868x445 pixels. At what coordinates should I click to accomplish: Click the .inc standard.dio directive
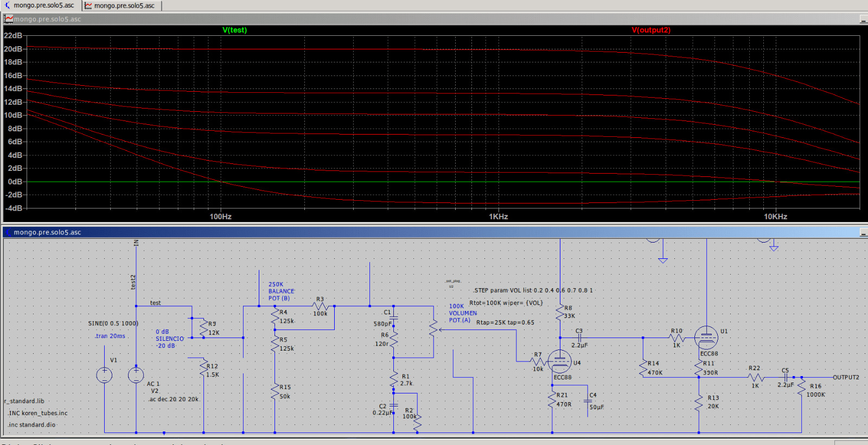click(x=31, y=425)
